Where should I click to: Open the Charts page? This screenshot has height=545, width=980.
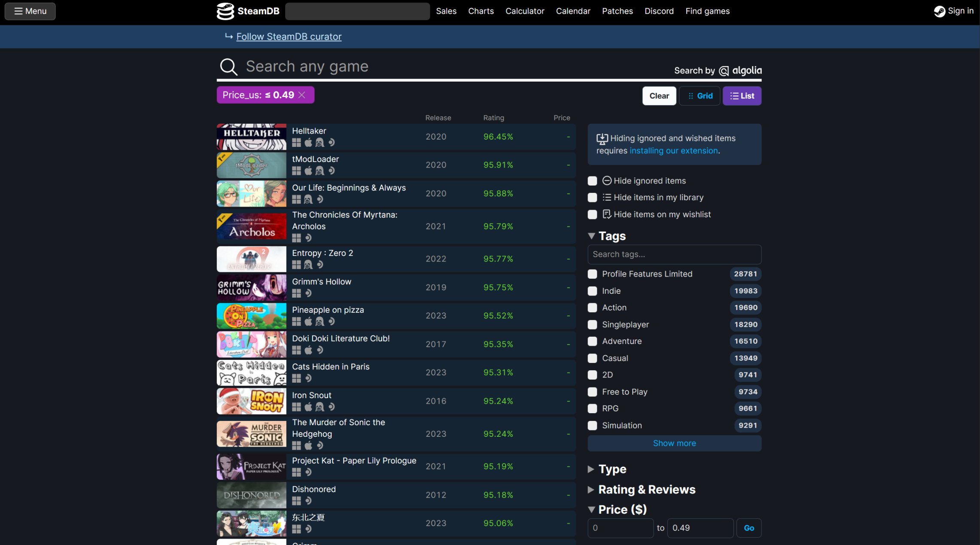481,11
